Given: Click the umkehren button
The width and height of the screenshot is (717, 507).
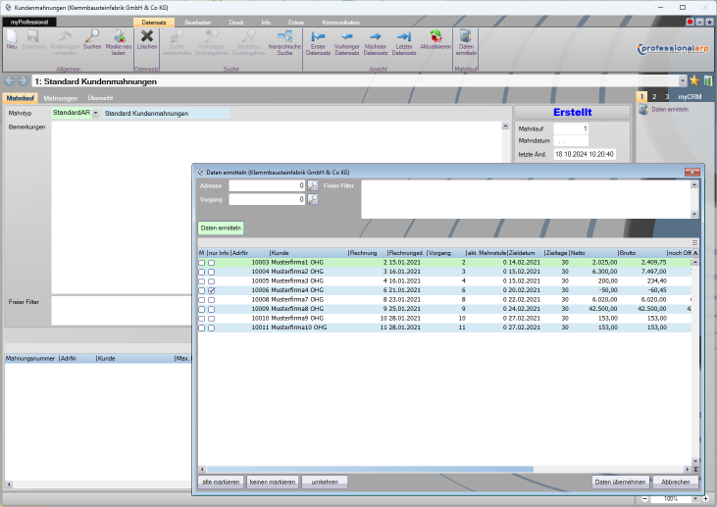Looking at the screenshot, I should 325,482.
